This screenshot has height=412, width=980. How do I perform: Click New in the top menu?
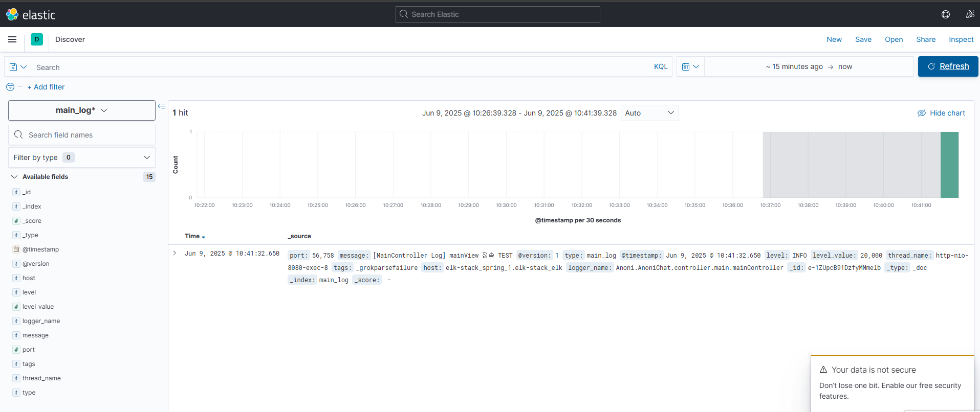834,39
